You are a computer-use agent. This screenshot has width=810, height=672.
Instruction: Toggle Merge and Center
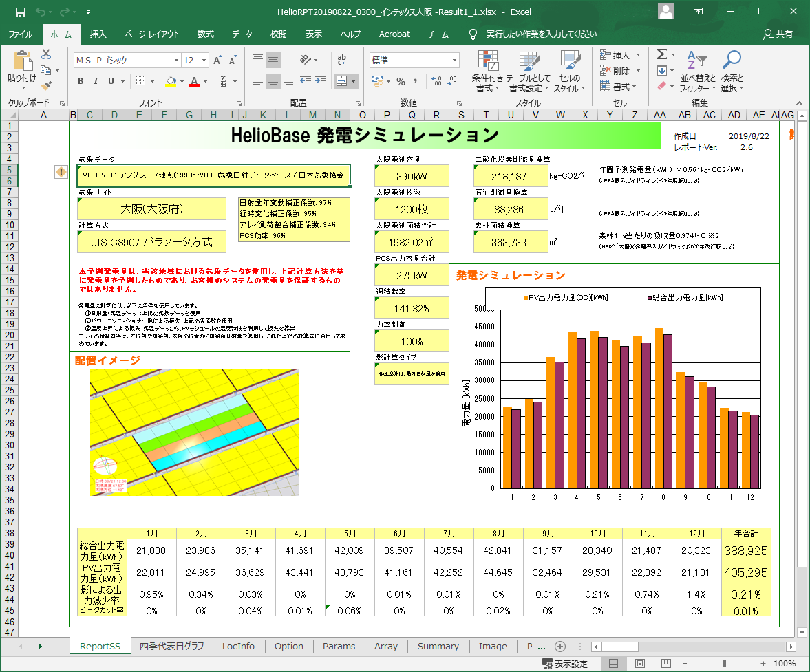(341, 81)
